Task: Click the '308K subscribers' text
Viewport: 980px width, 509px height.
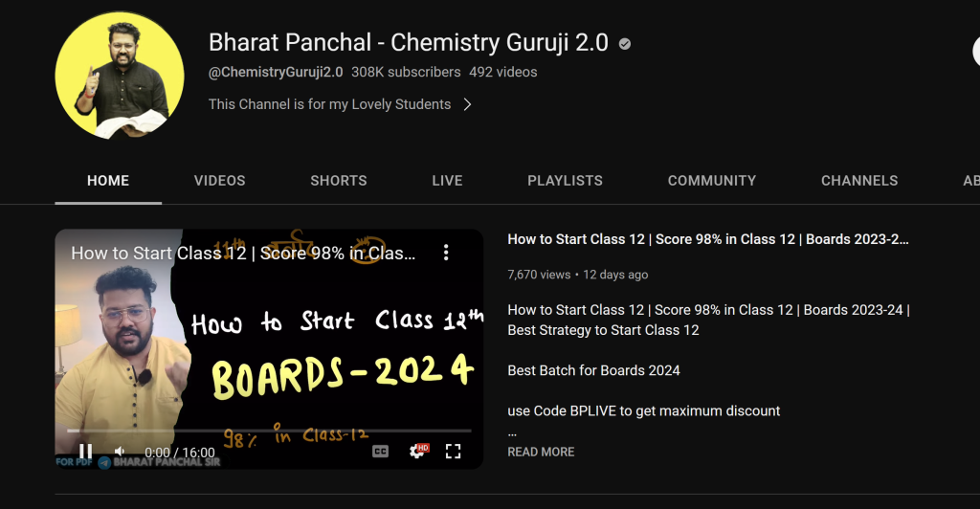Action: (406, 73)
